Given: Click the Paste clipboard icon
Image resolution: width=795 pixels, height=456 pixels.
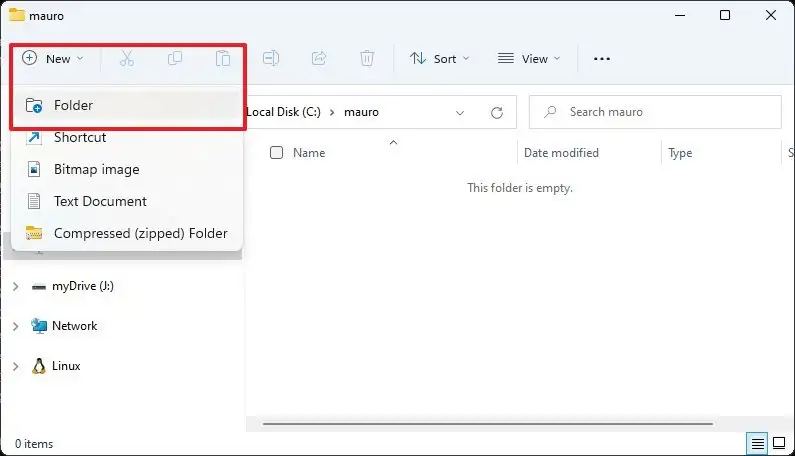Looking at the screenshot, I should coord(223,59).
